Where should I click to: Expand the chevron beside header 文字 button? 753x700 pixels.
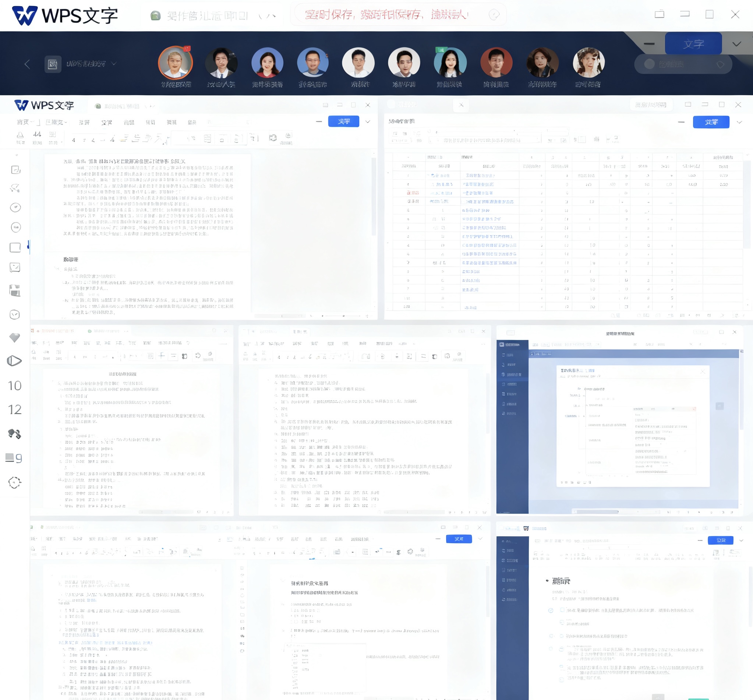coord(736,44)
